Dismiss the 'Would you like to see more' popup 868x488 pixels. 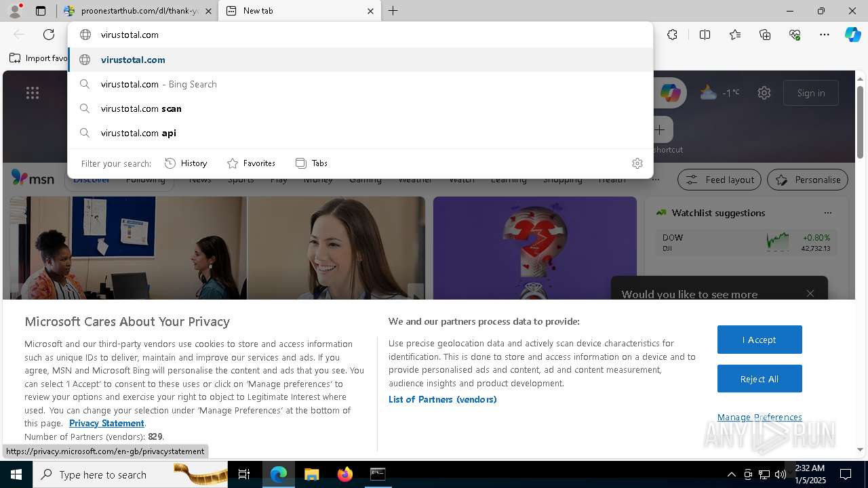click(810, 293)
